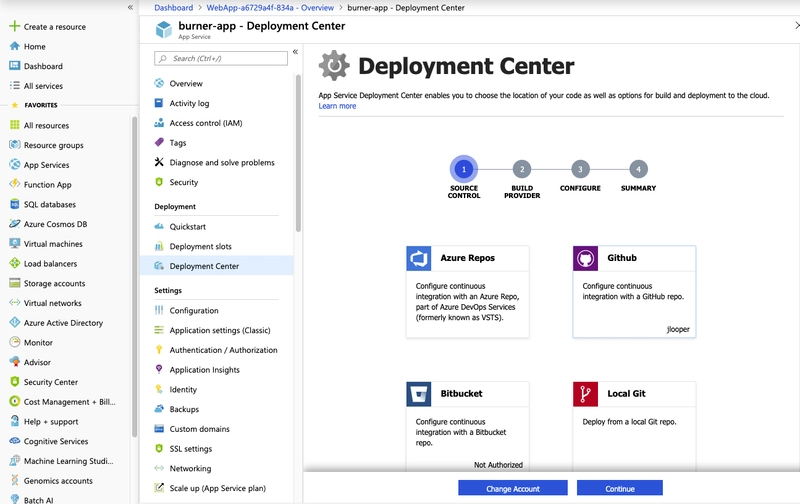Click step 1 Source Control circle
This screenshot has height=504, width=800.
pos(464,169)
